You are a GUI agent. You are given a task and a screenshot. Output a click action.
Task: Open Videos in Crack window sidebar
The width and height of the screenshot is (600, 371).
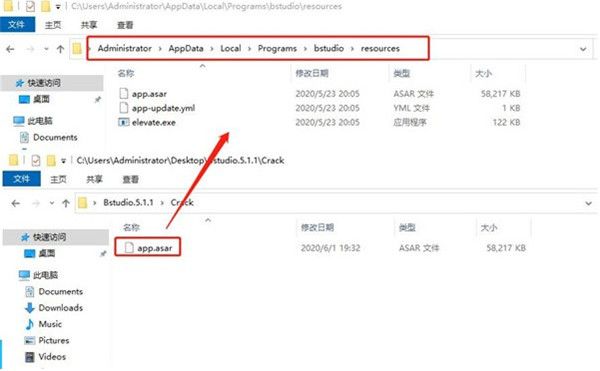click(x=52, y=357)
